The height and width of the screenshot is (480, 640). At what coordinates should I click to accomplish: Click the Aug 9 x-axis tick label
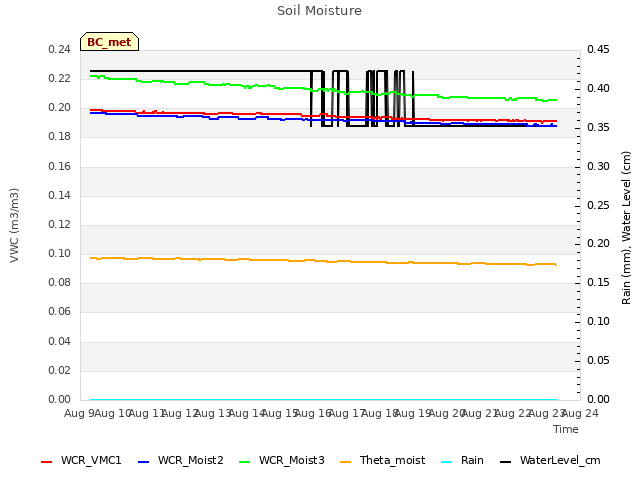[x=79, y=413]
